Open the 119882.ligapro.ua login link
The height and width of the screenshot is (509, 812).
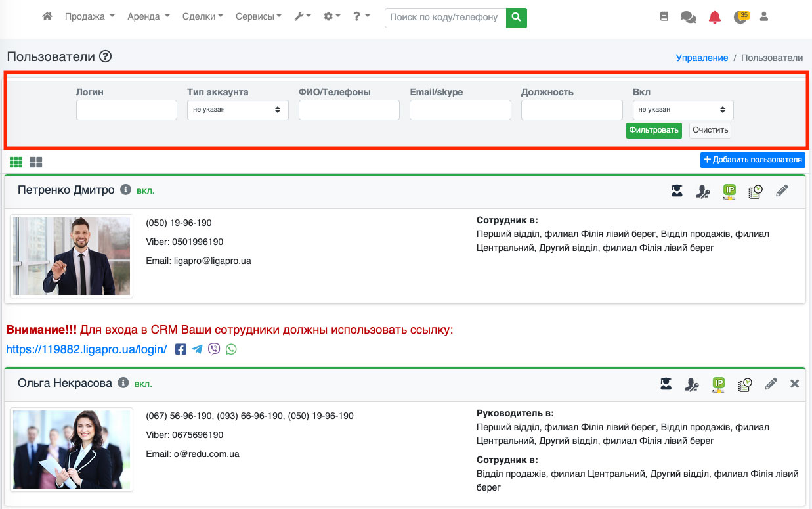[87, 349]
